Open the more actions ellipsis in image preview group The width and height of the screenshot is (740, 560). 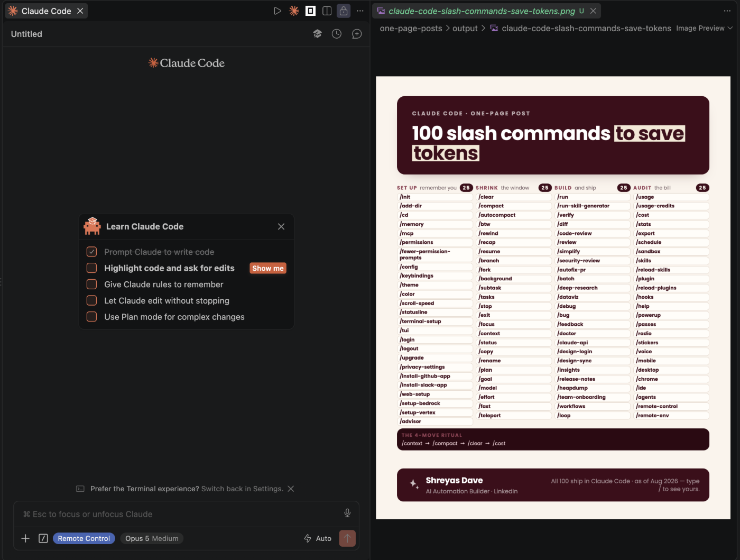(x=727, y=11)
